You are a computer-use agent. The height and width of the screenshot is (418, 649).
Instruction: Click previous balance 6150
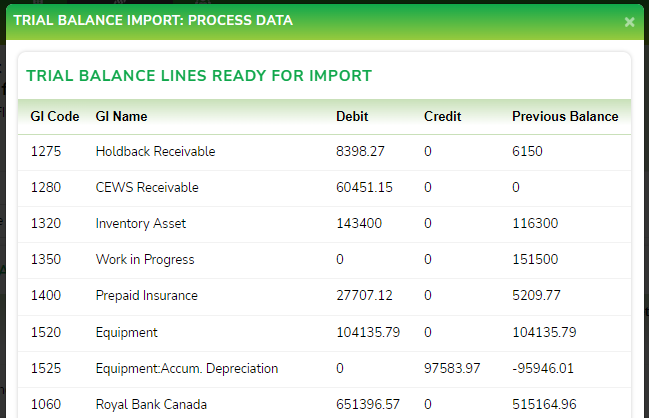coord(527,151)
